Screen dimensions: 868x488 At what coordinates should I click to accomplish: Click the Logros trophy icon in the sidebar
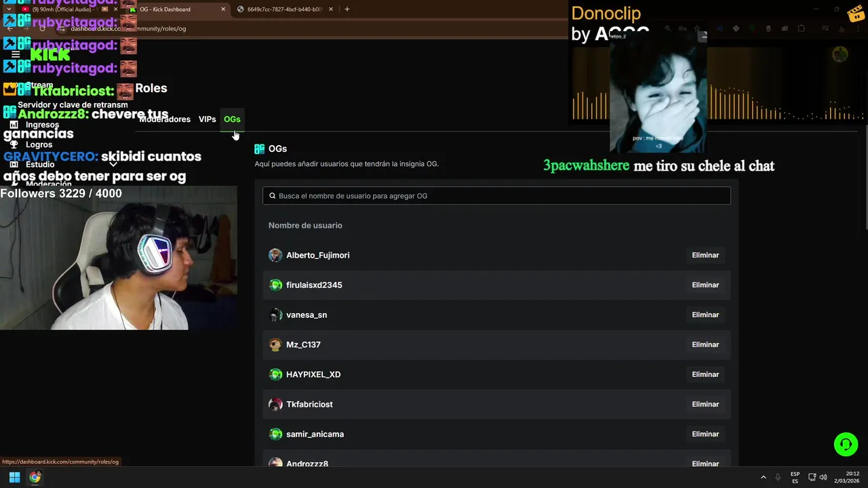[14, 144]
